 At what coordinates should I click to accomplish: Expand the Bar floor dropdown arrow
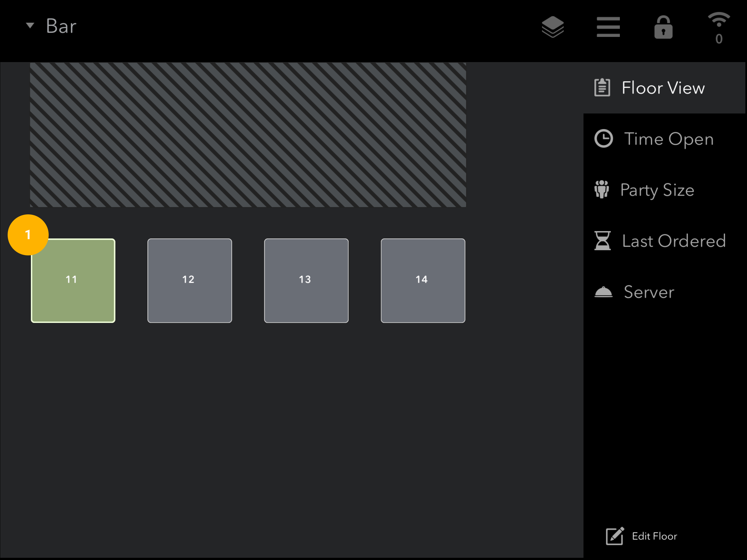[30, 25]
